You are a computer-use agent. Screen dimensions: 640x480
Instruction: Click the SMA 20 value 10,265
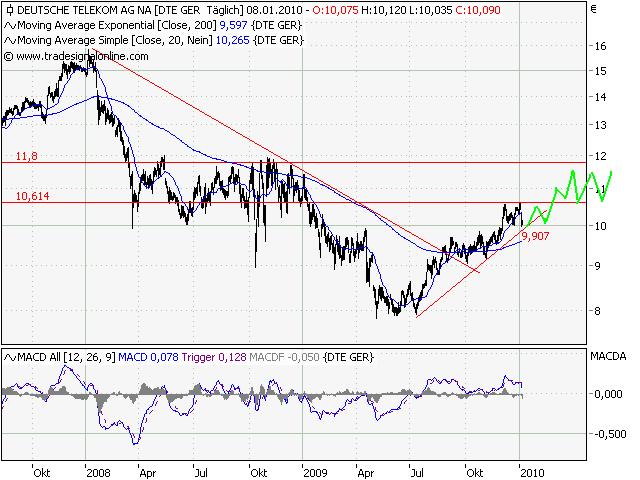click(232, 40)
